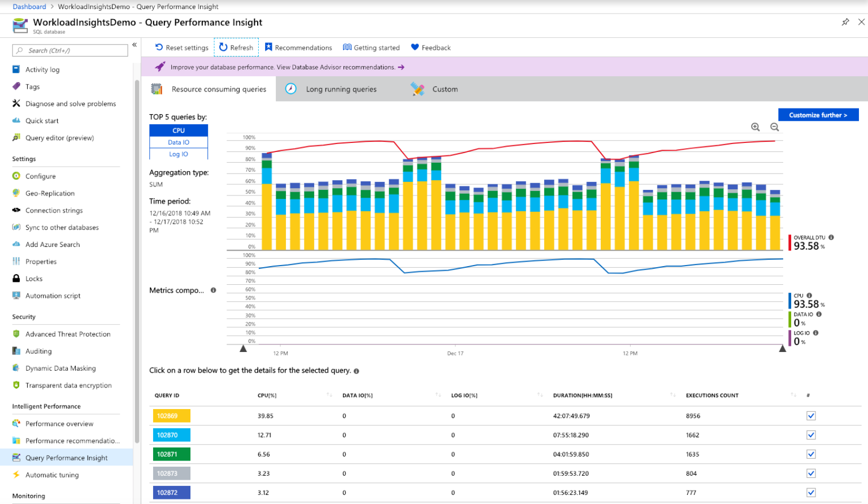Open the Custom queries tab

coord(445,89)
